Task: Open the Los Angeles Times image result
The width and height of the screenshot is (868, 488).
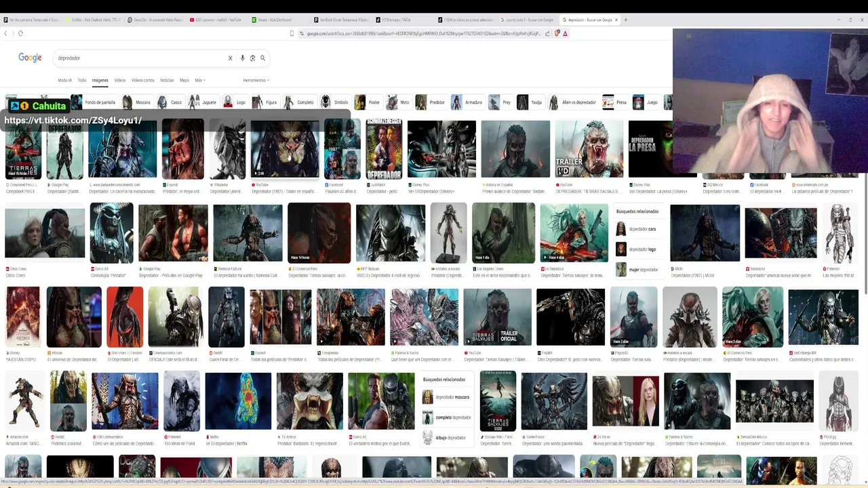Action: tap(503, 233)
